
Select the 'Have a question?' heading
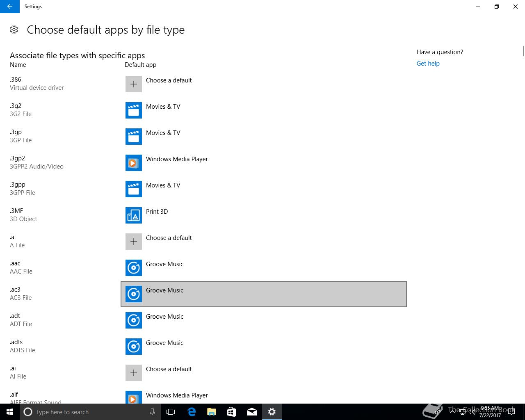(x=440, y=52)
